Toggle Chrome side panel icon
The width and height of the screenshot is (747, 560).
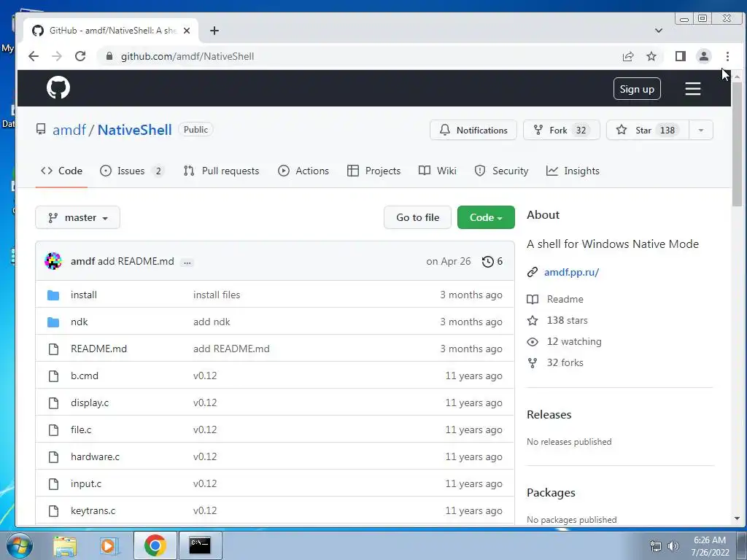coord(681,56)
